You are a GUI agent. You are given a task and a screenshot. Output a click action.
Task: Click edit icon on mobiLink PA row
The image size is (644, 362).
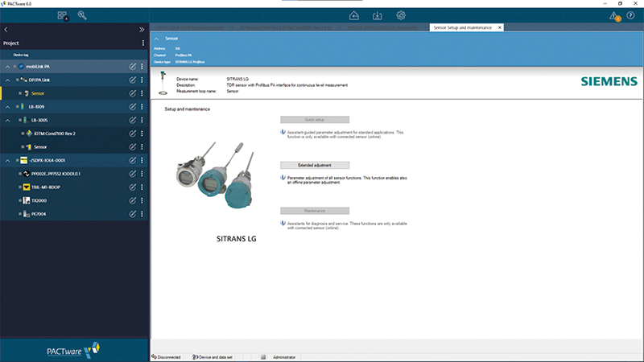point(132,67)
